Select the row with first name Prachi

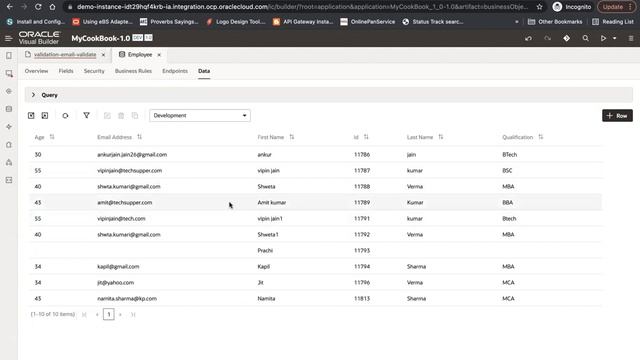coord(316,251)
